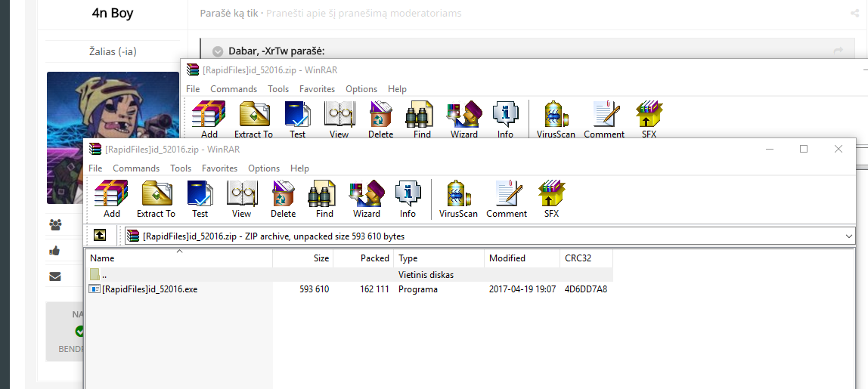Go up one folder level button
This screenshot has height=389, width=868.
click(x=99, y=236)
